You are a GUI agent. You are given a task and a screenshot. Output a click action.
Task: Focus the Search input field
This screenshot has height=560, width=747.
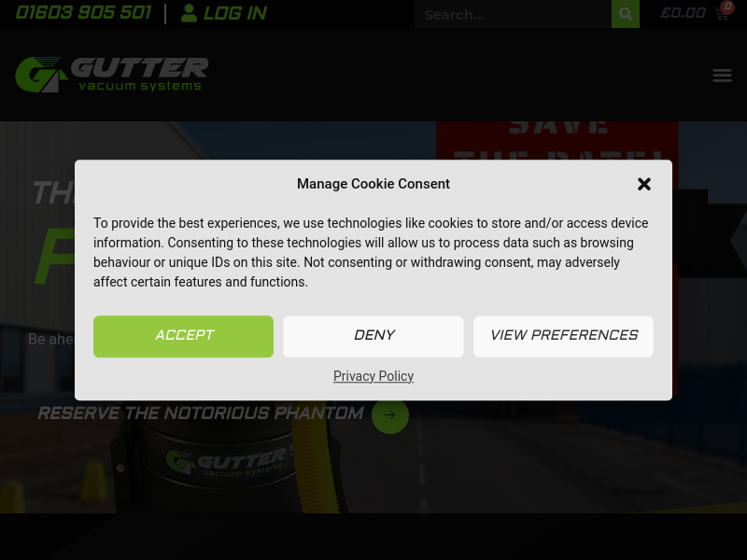[513, 14]
